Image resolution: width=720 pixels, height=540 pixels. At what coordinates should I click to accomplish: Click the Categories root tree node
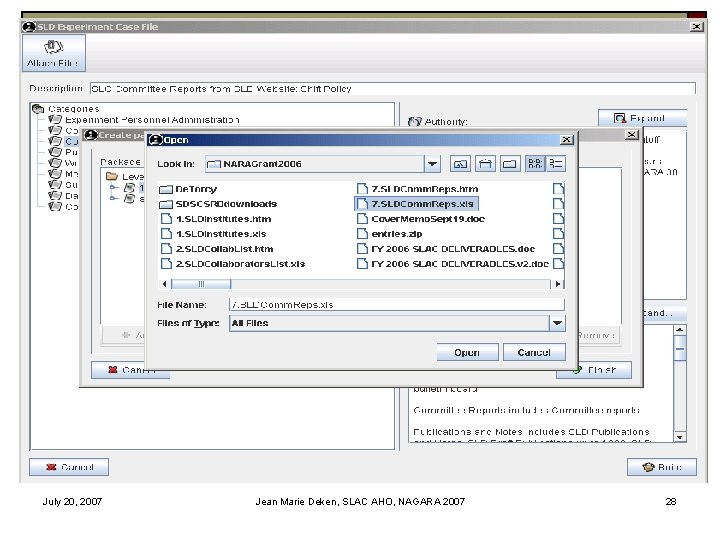coord(66,109)
